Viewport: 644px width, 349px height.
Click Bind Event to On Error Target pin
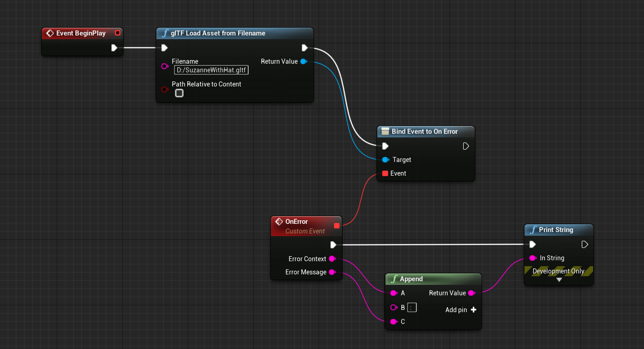tap(385, 160)
